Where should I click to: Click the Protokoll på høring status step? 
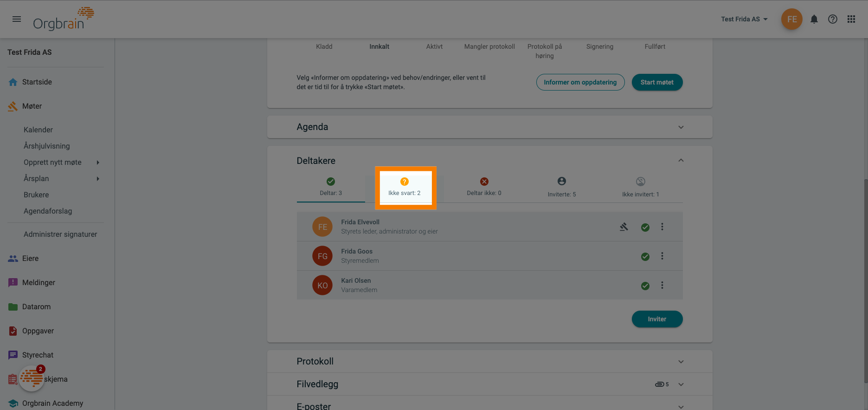click(x=545, y=51)
